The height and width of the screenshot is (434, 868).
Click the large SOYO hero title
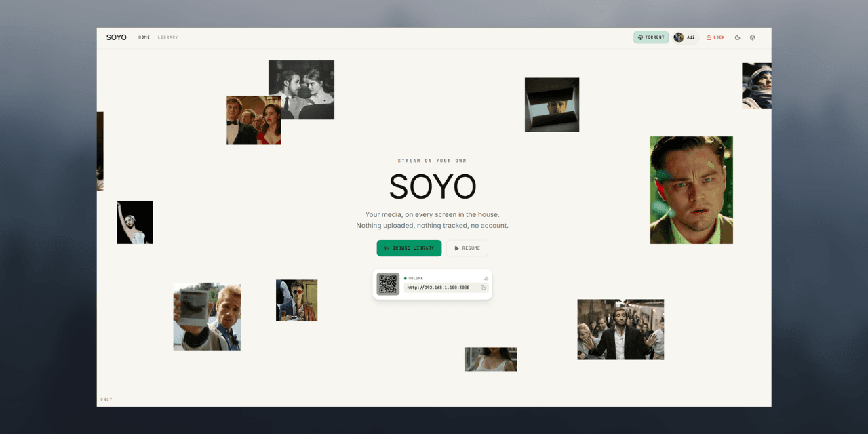click(x=433, y=186)
